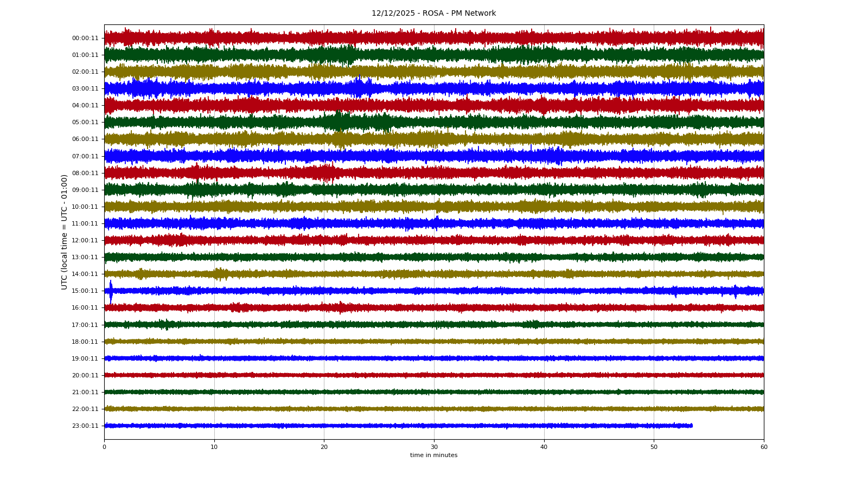Click the 10 minute tick label
The width and height of the screenshot is (868, 488).
[214, 447]
